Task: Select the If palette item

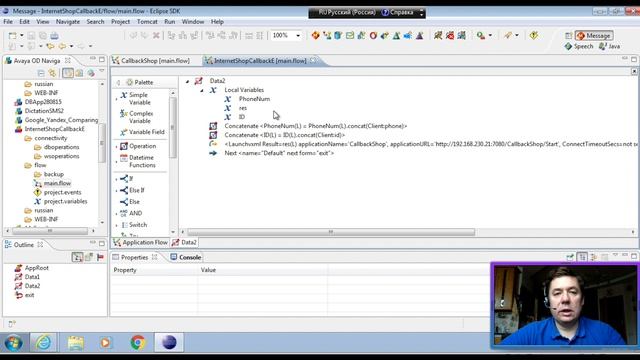Action: pyautogui.click(x=127, y=179)
